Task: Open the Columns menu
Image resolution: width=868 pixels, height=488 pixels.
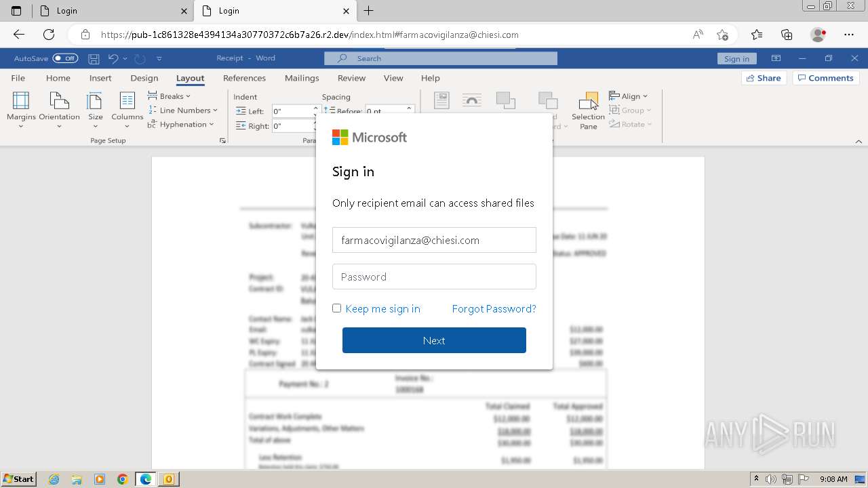Action: (127, 109)
